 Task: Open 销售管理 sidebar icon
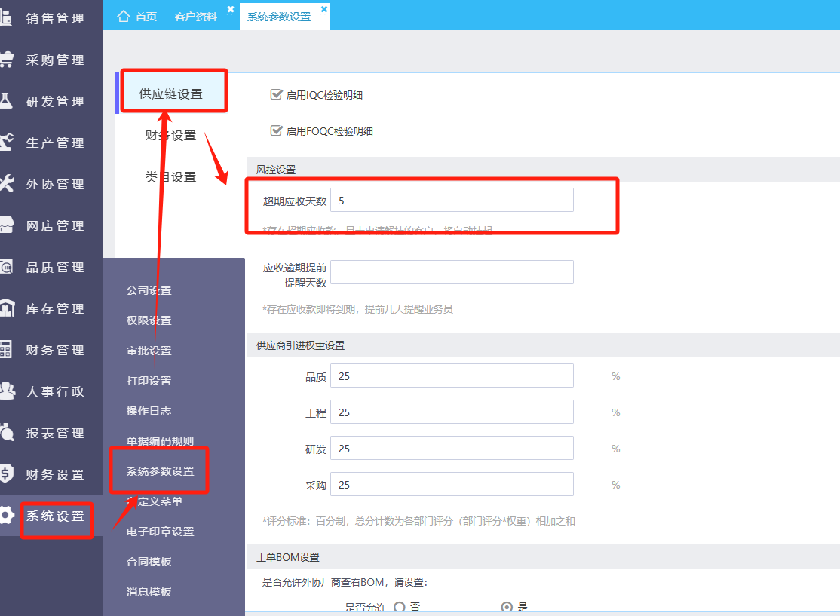[x=5, y=17]
